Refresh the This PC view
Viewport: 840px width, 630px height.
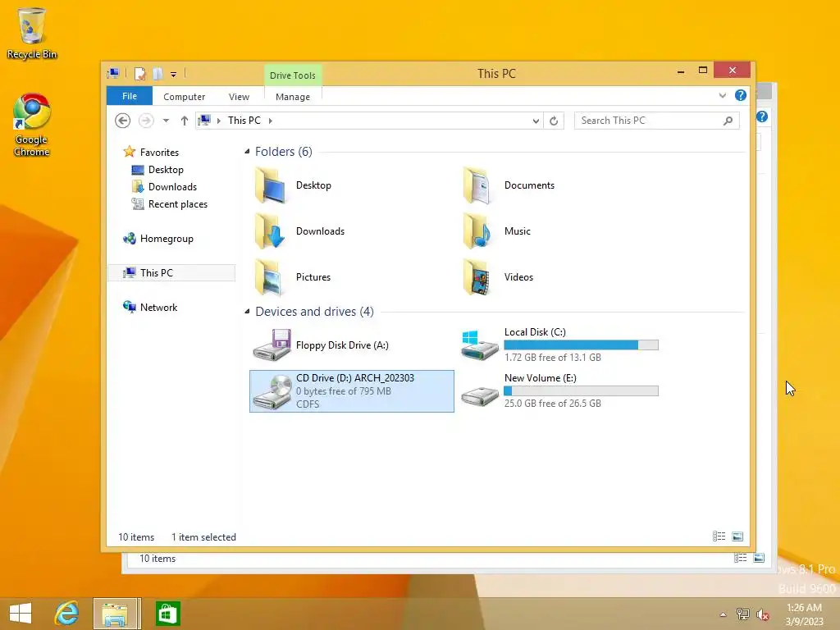(554, 121)
